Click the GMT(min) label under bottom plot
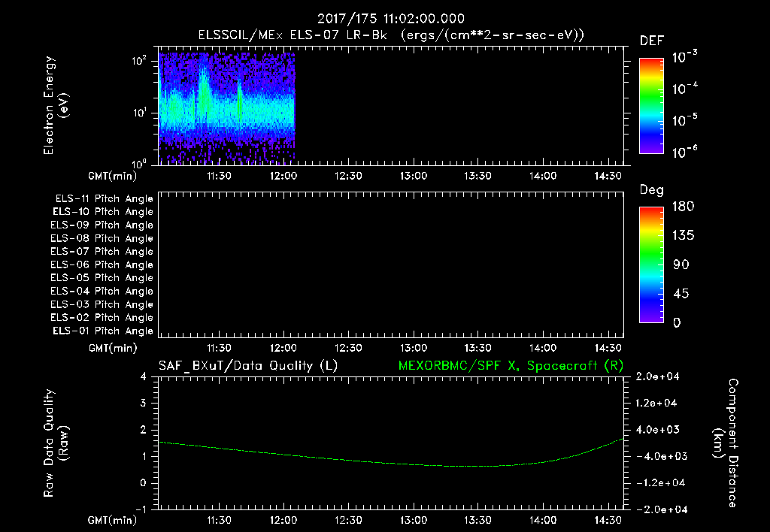The width and height of the screenshot is (770, 532). 113,520
